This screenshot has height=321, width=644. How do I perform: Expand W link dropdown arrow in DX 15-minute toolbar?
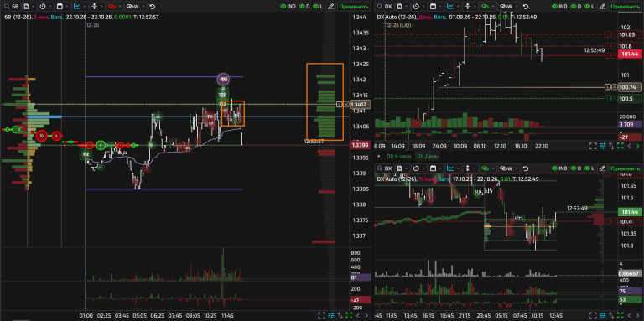click(517, 168)
